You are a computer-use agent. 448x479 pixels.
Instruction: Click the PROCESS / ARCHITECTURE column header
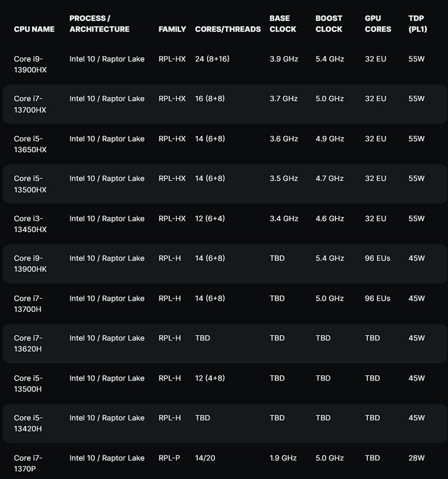(x=99, y=24)
